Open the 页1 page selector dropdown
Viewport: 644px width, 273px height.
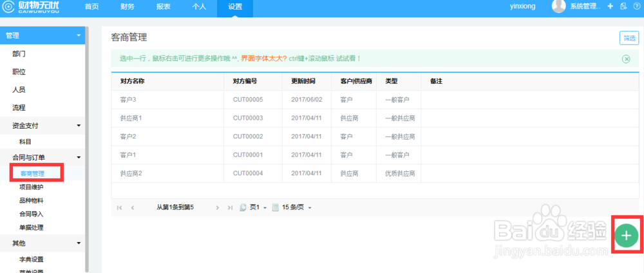pos(253,208)
